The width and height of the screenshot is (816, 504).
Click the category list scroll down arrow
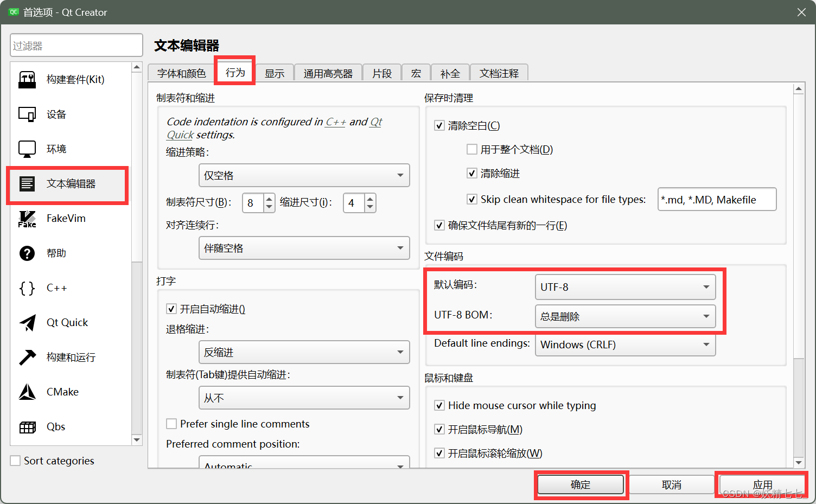pyautogui.click(x=137, y=440)
